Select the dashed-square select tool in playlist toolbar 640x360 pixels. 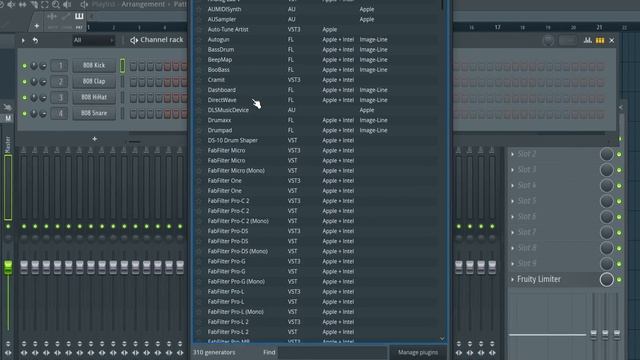click(x=44, y=5)
